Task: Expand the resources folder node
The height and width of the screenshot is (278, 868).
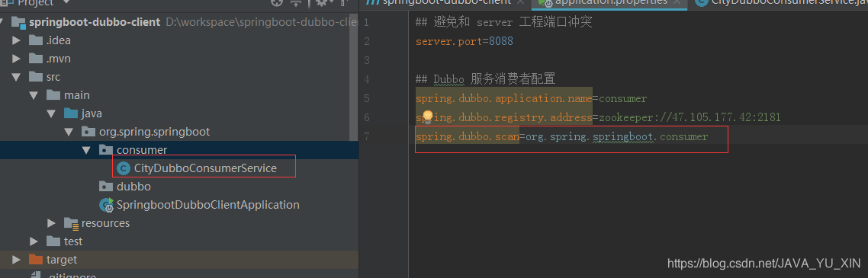Action: point(52,222)
